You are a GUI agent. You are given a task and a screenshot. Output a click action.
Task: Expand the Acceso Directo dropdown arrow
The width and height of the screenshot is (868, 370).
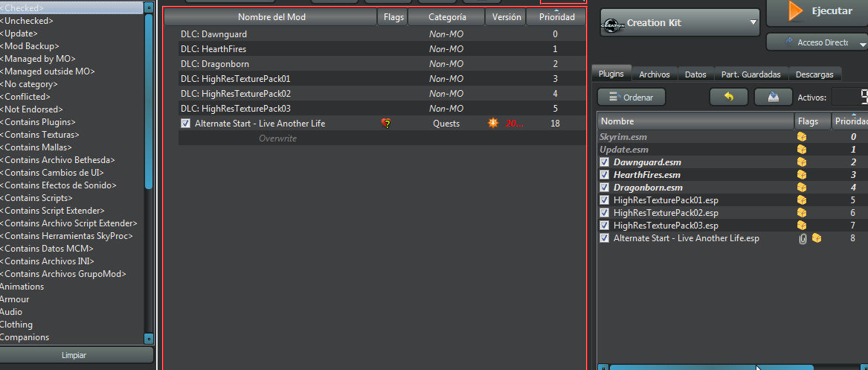coord(862,44)
